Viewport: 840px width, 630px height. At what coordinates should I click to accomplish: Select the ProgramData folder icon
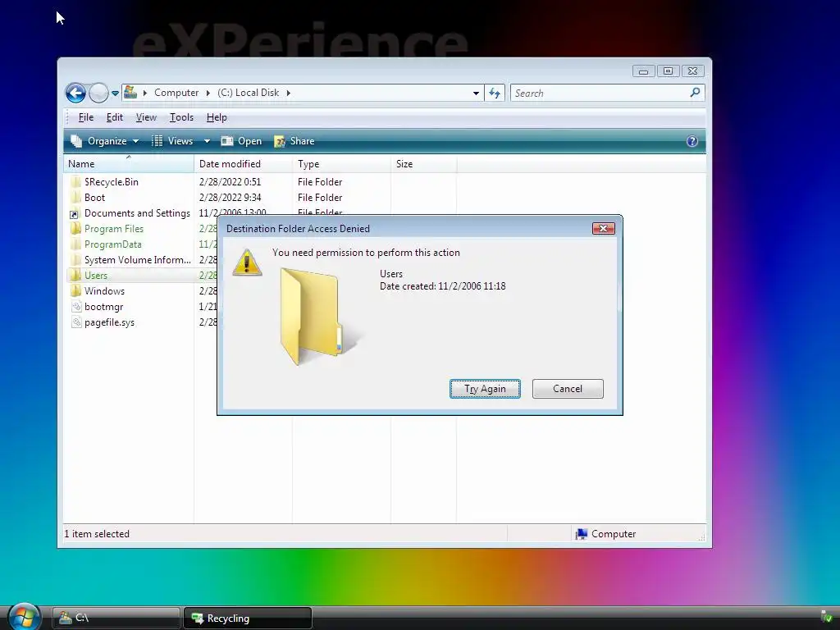(75, 244)
